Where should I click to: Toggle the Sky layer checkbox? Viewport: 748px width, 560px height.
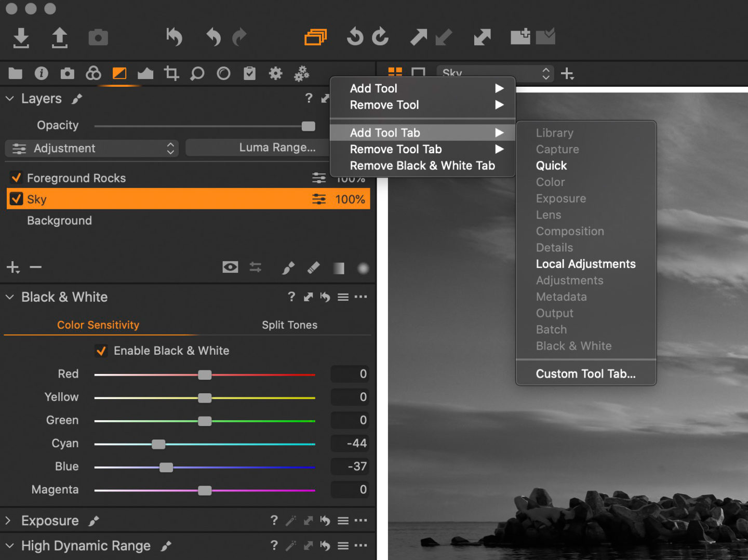point(17,199)
